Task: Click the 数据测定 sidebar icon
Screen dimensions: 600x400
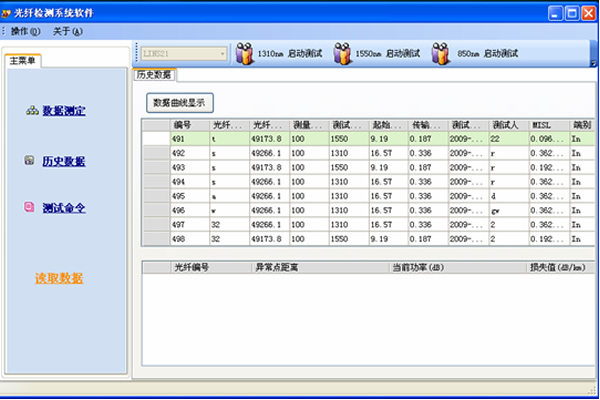Action: pyautogui.click(x=31, y=110)
